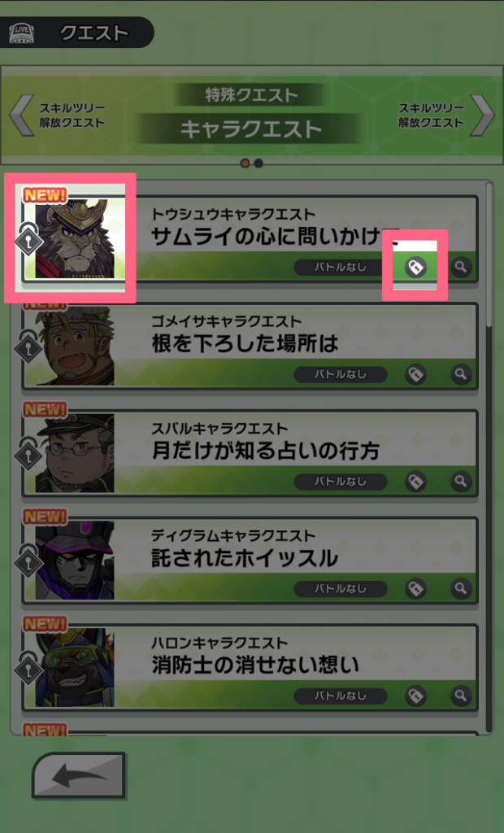Tap the lock icon on トウシュウ quest row

(415, 267)
